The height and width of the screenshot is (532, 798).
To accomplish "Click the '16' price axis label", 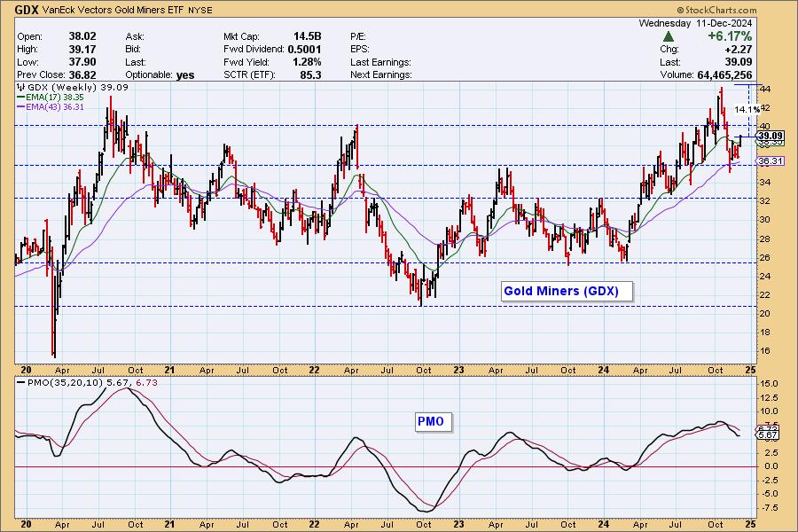I will (765, 351).
